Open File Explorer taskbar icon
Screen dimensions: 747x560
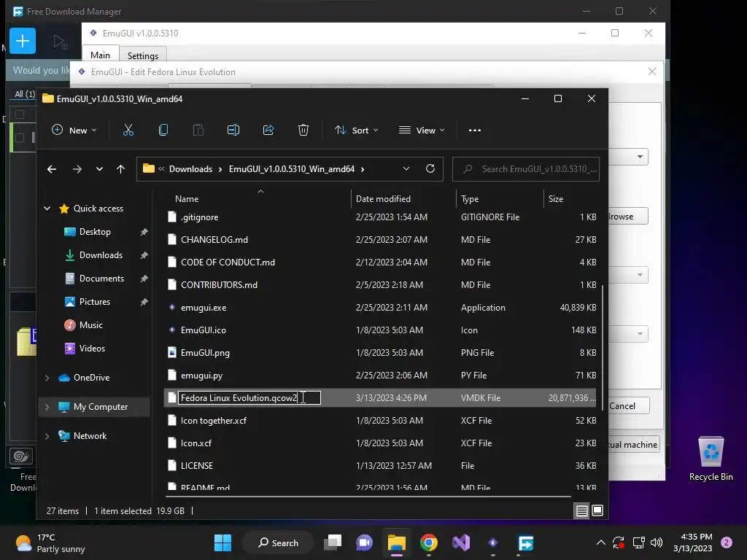(x=396, y=542)
